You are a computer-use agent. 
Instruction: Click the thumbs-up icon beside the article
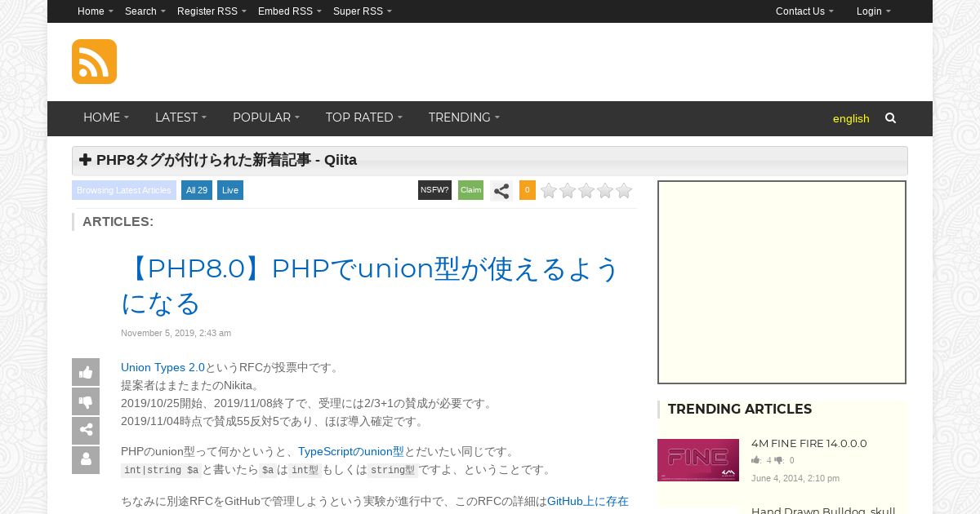[86, 372]
